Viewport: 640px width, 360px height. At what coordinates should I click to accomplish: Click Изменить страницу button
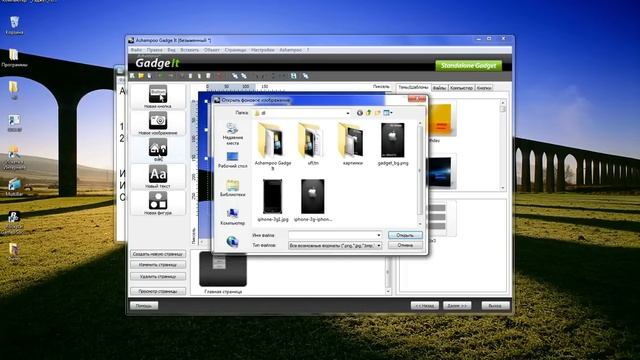click(x=158, y=264)
